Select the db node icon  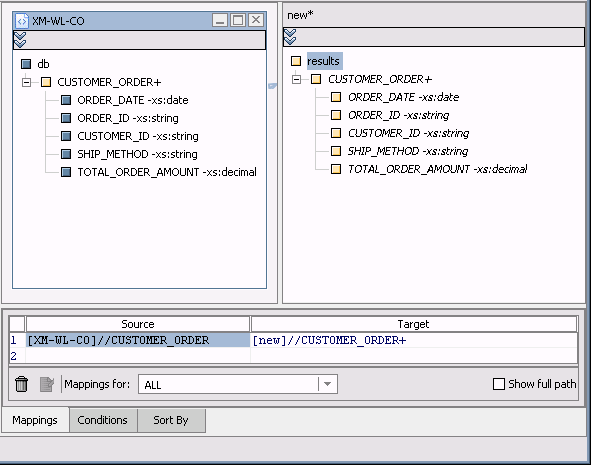click(x=26, y=64)
